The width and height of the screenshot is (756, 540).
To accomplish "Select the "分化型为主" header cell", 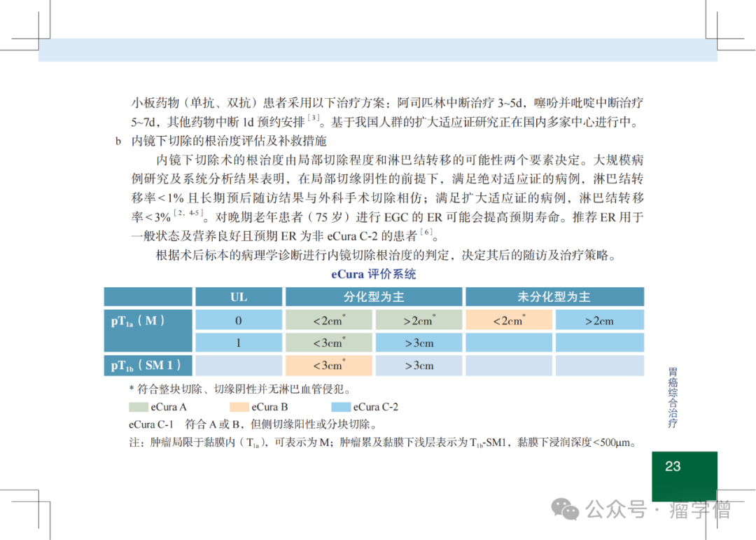I will pos(374,297).
